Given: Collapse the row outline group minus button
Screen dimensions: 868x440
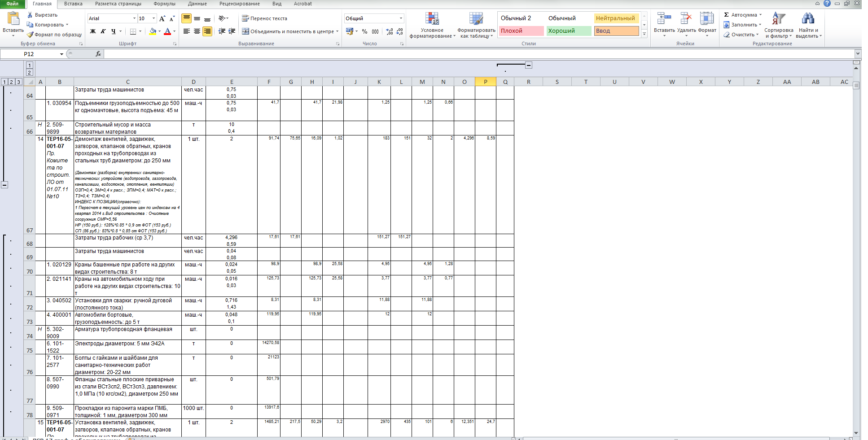Looking at the screenshot, I should pyautogui.click(x=4, y=185).
